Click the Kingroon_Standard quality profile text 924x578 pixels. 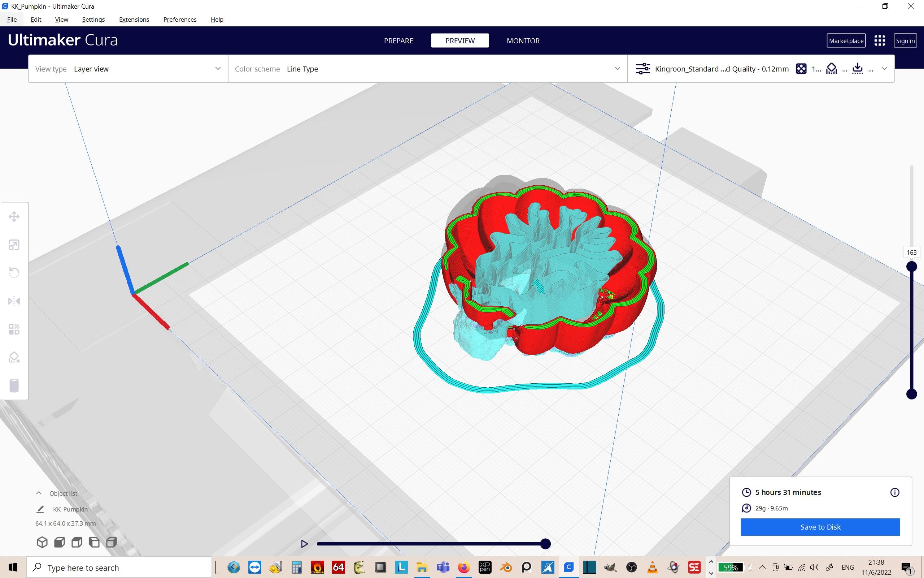pyautogui.click(x=722, y=69)
